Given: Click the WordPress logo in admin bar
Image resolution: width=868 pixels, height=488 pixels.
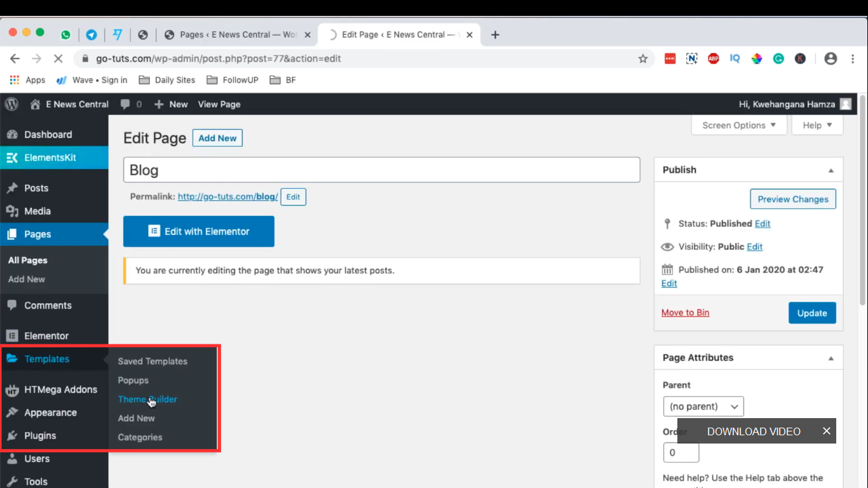Looking at the screenshot, I should [11, 104].
